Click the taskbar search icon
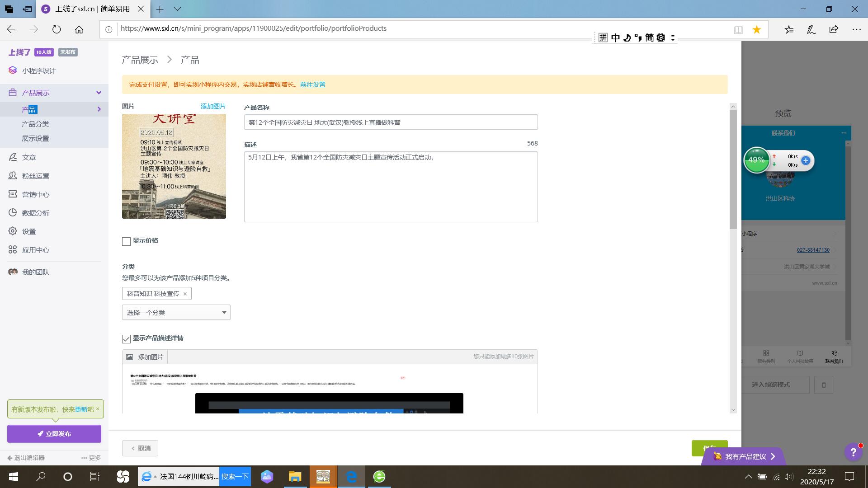The width and height of the screenshot is (868, 488). pos(41,477)
